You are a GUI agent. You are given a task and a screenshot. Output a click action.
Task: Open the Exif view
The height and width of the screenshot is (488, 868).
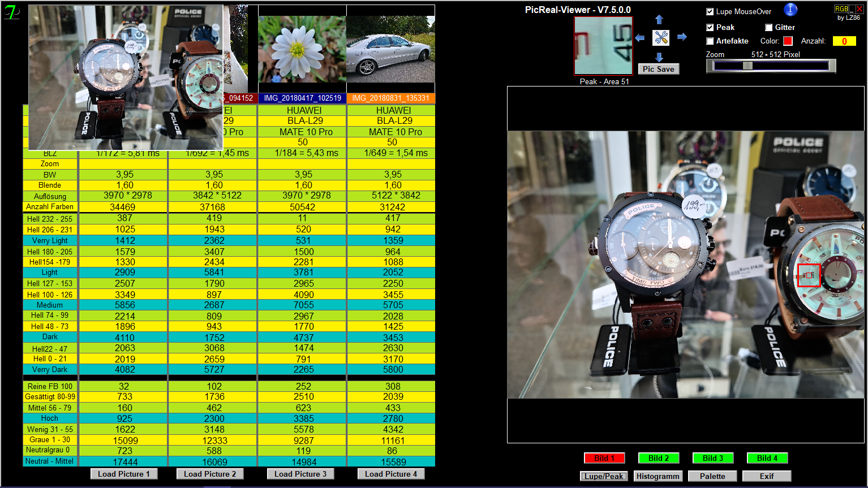(x=767, y=476)
